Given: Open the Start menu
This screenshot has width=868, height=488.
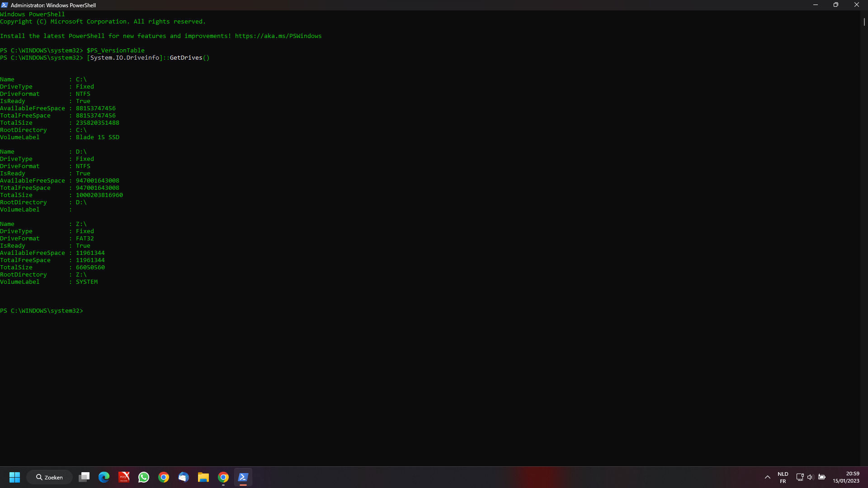Looking at the screenshot, I should [x=14, y=477].
